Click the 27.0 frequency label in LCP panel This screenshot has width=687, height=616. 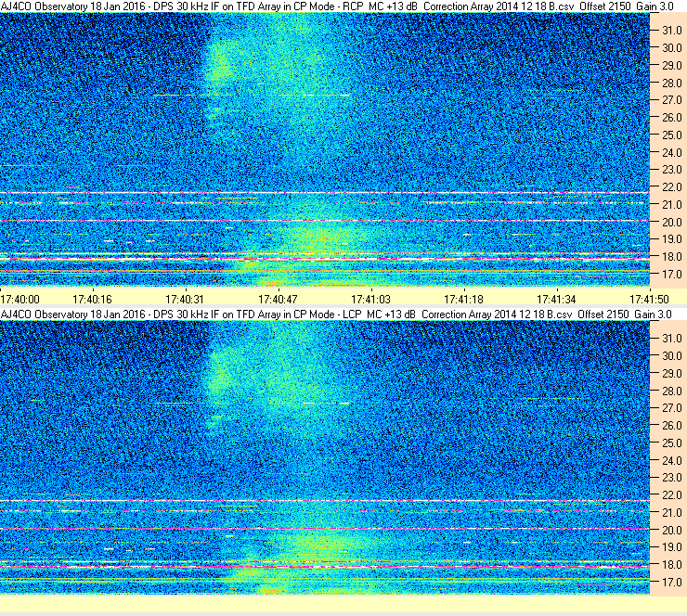tap(671, 408)
